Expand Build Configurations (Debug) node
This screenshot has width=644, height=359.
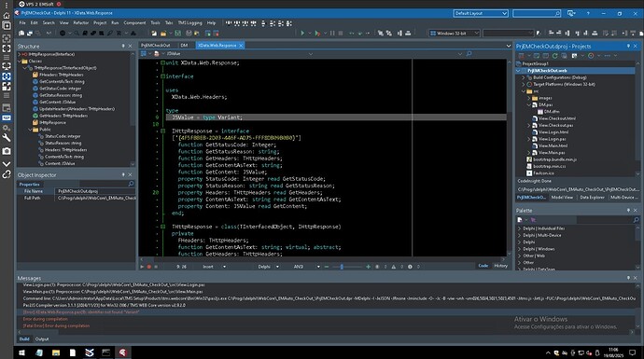[x=524, y=77]
